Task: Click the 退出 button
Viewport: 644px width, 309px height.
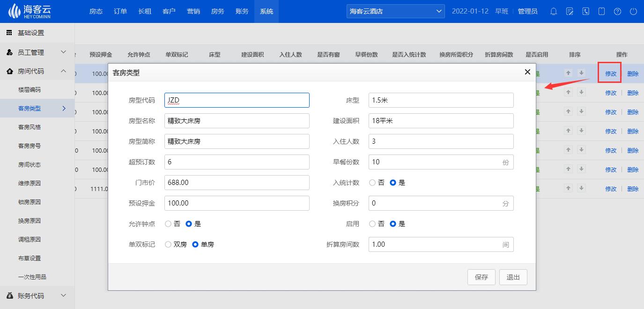Action: click(x=513, y=277)
